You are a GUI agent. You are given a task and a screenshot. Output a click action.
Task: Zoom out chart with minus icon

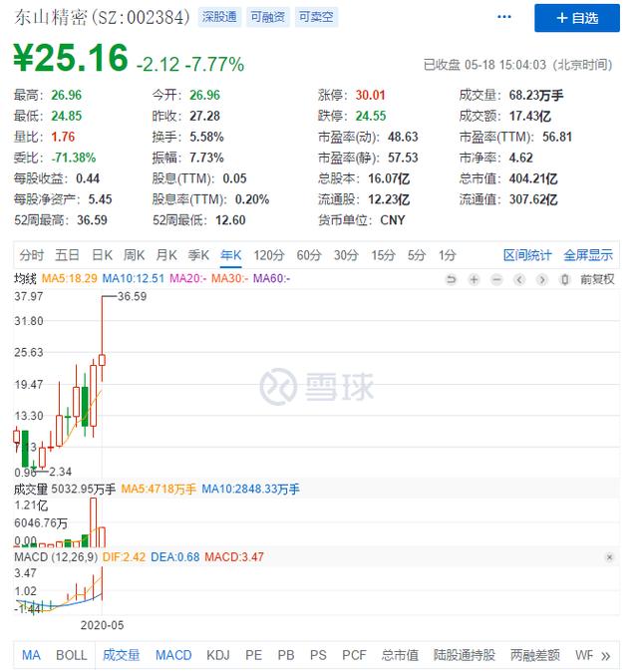click(496, 280)
